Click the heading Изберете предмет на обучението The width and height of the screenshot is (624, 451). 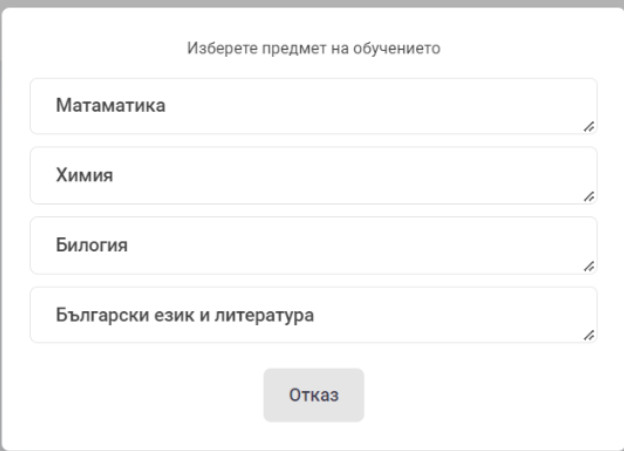pyautogui.click(x=314, y=48)
